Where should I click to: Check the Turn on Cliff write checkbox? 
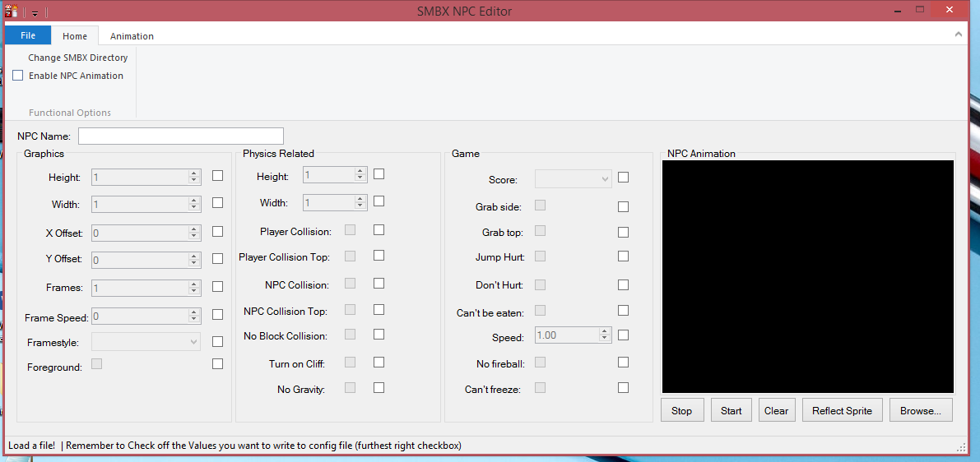point(379,362)
